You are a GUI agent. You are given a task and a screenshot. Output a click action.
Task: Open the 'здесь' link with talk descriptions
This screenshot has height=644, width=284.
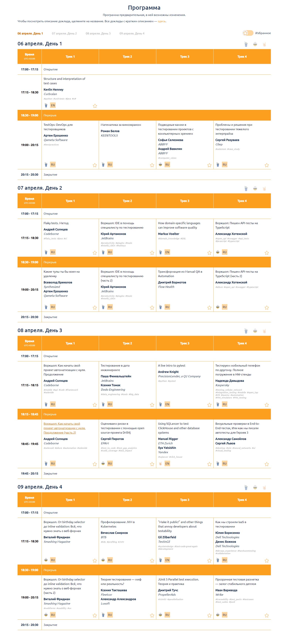point(161,21)
